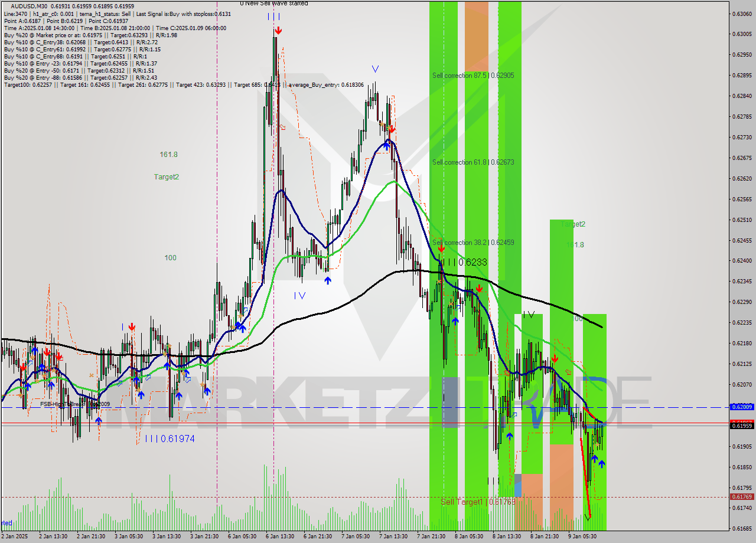Image resolution: width=756 pixels, height=543 pixels.
Task: Click the 0.62510 price axis label
Action: 742,220
